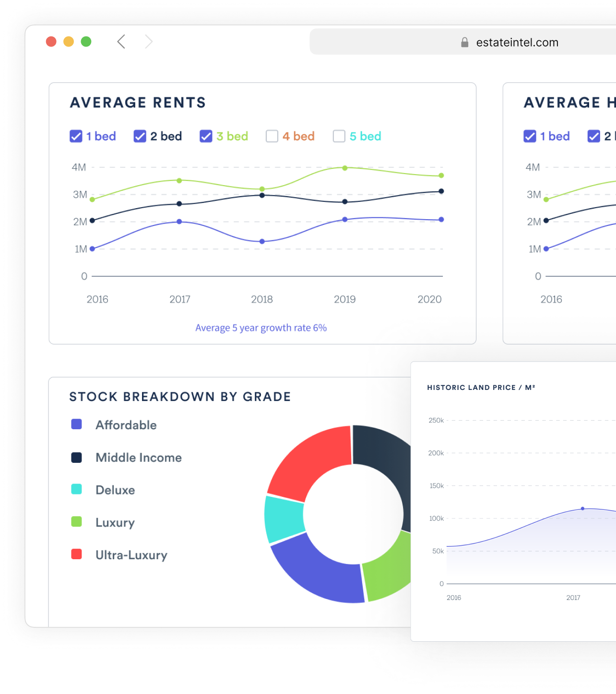This screenshot has width=616, height=694.
Task: Click the 2 bed 2018 data point
Action: (x=262, y=195)
